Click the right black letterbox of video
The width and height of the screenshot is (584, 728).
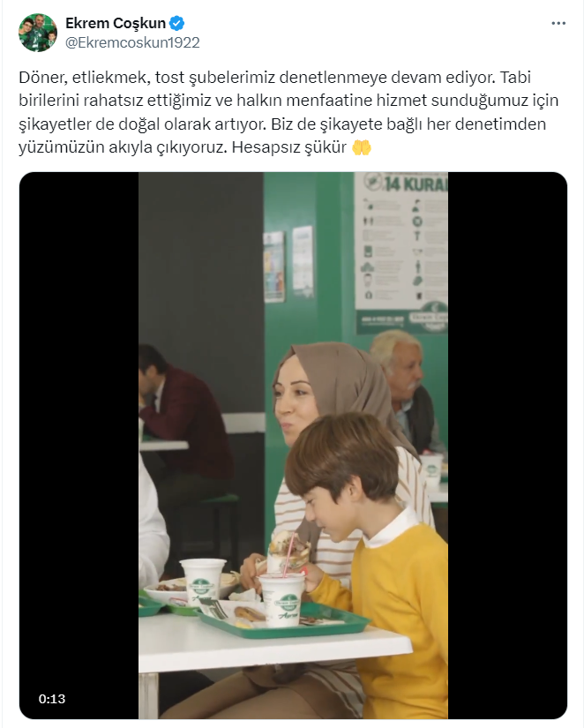[x=507, y=446]
